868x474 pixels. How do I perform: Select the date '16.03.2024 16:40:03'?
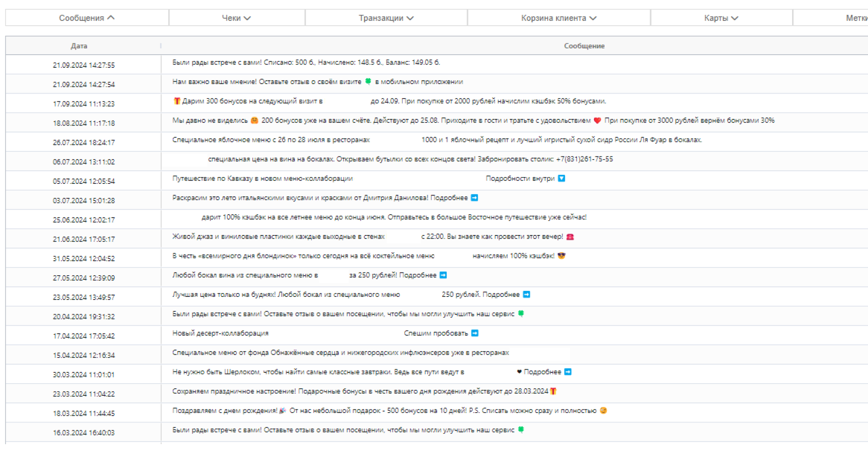(x=84, y=433)
